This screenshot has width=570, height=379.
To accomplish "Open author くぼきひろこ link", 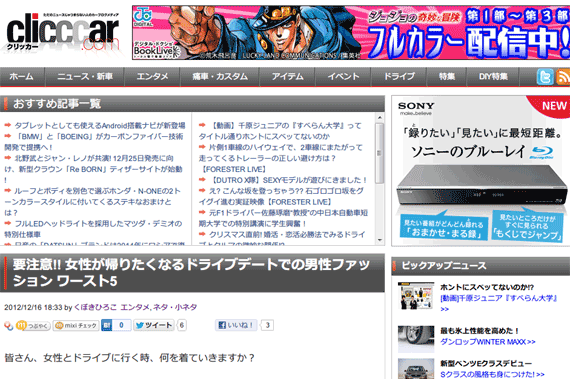I will point(95,307).
